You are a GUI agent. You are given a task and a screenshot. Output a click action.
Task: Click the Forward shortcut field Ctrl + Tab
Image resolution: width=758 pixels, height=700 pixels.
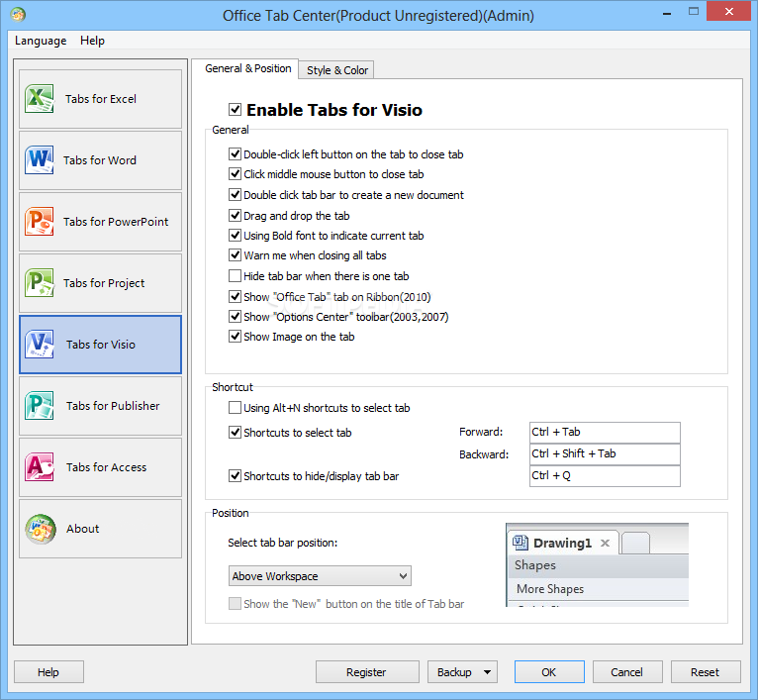point(605,432)
